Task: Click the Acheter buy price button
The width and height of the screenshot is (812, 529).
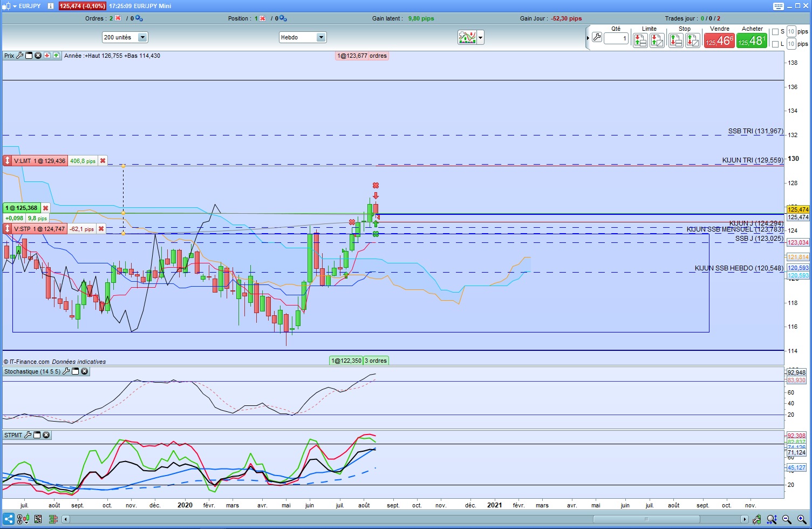Action: point(752,40)
